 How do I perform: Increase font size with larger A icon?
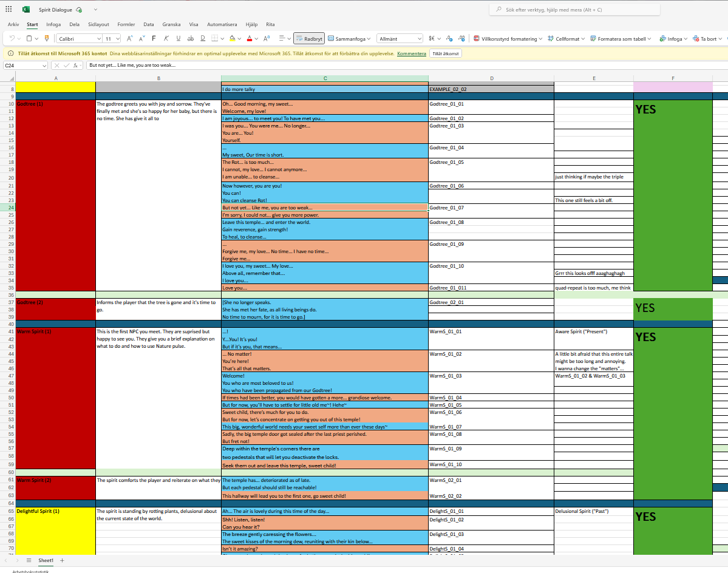129,38
